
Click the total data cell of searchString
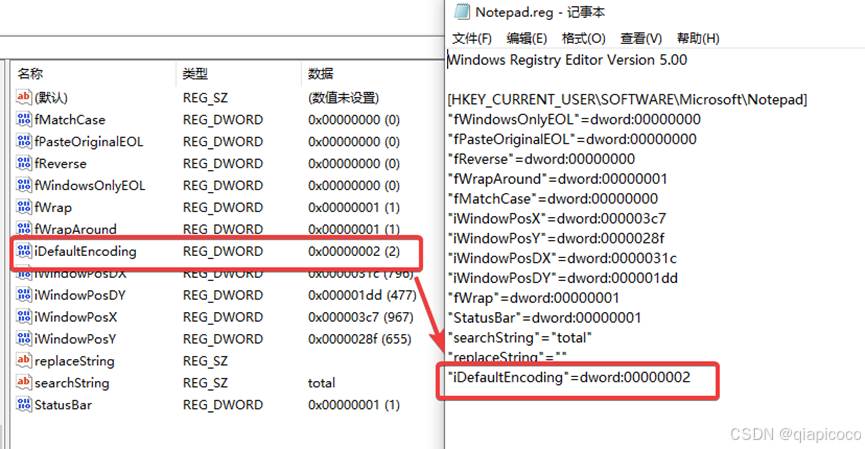[322, 382]
